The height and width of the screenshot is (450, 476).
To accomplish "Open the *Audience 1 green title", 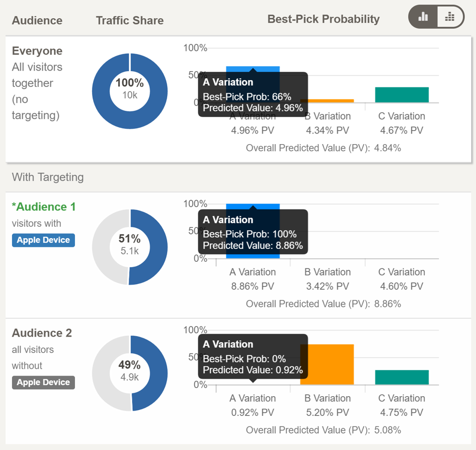I will (x=44, y=207).
